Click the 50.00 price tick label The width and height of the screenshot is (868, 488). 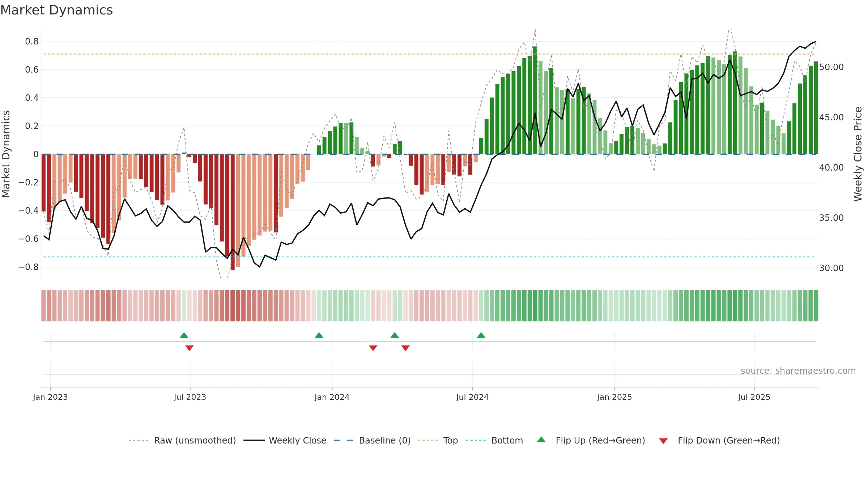tap(831, 67)
